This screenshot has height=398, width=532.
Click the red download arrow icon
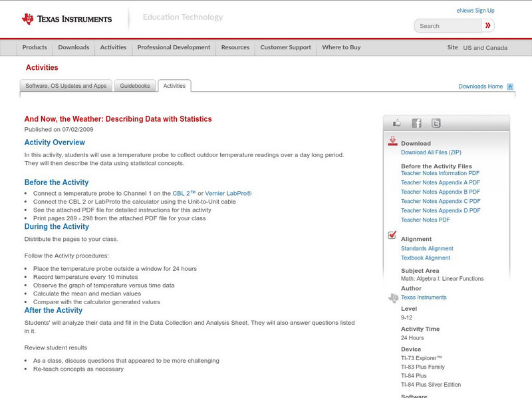394,141
